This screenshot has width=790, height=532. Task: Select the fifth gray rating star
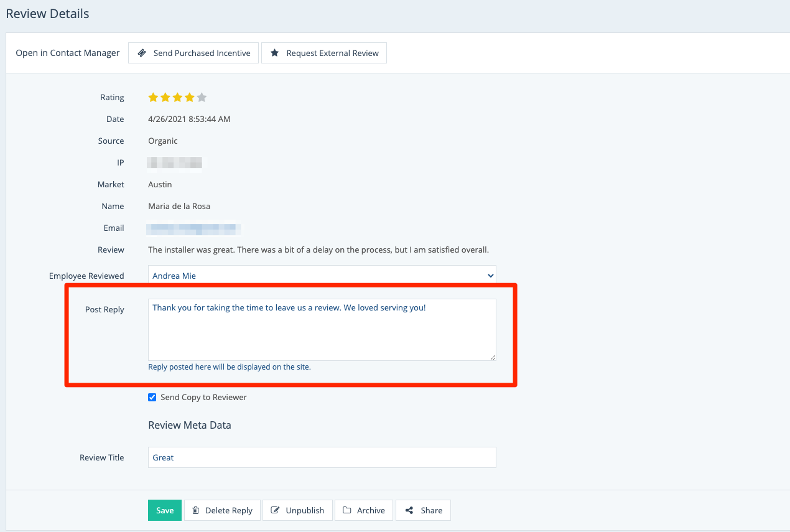point(202,97)
